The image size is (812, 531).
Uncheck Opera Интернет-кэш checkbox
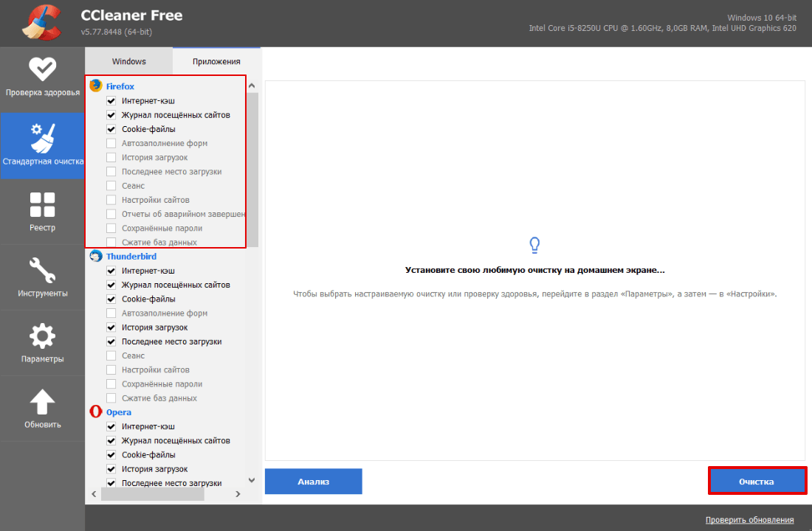(111, 426)
